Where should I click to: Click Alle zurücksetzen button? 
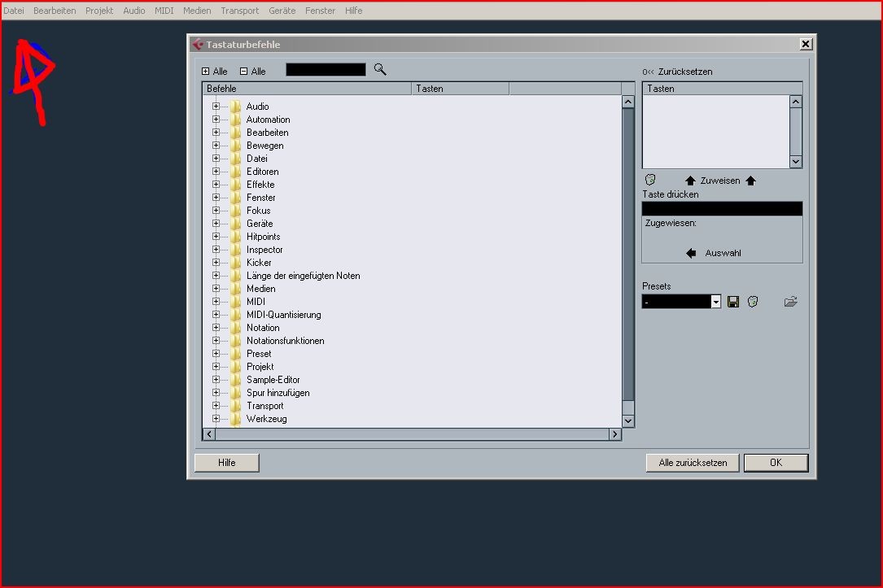click(693, 463)
